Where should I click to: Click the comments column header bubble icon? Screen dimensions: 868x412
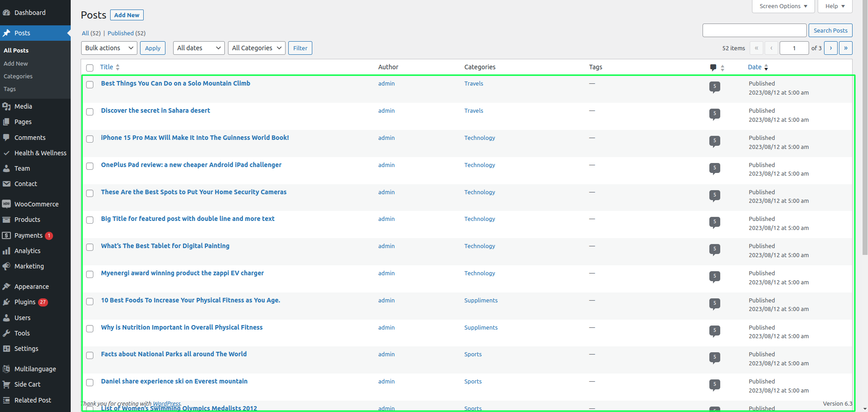[x=713, y=67]
